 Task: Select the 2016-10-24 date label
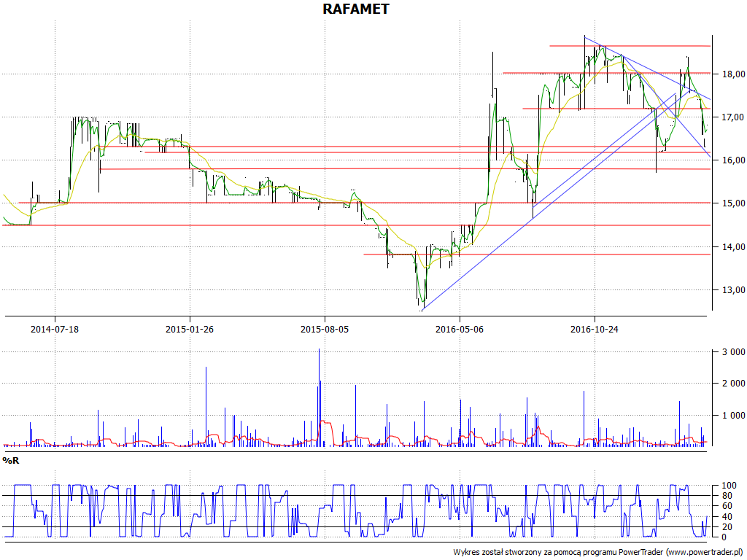595,329
